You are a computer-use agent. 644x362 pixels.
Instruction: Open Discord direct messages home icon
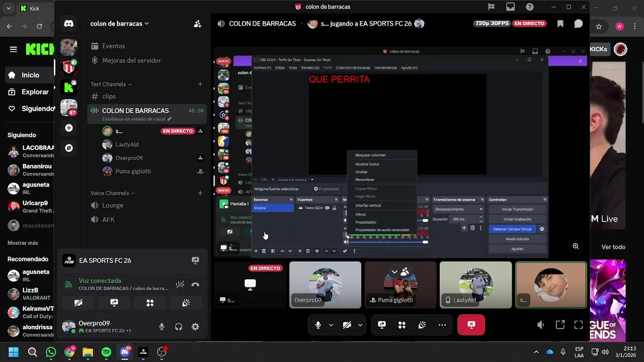tap(69, 24)
